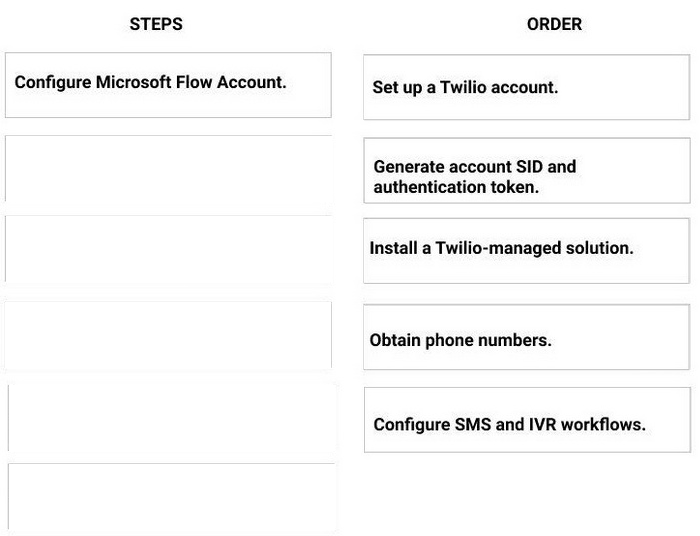This screenshot has height=536, width=700.
Task: Click the Obtain phone numbers box
Action: (526, 337)
